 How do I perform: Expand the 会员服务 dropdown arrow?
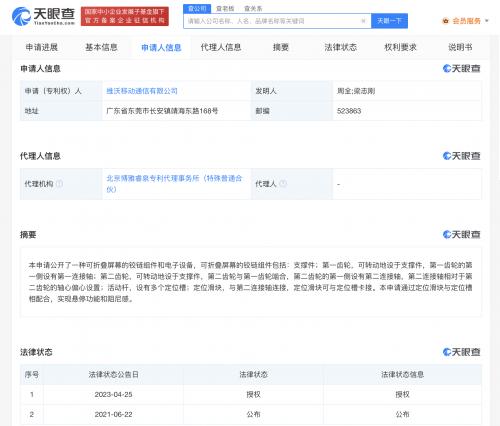pos(487,21)
